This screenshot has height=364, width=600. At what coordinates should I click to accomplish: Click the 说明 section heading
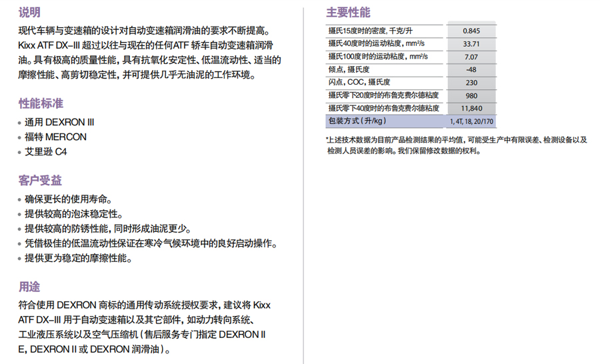coord(29,13)
